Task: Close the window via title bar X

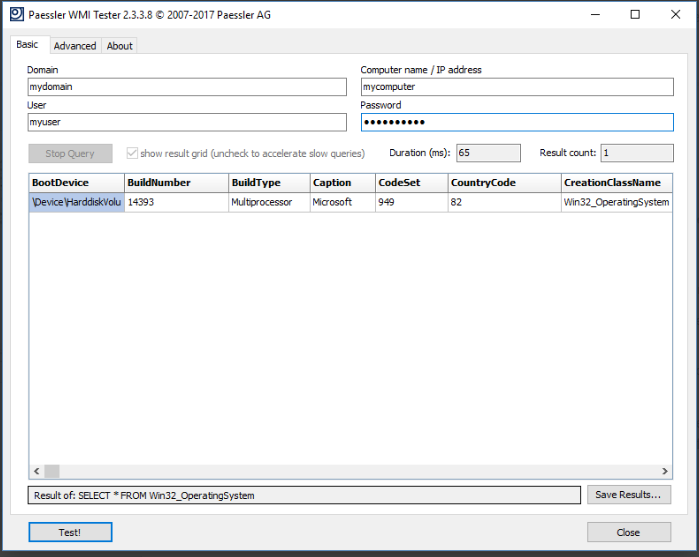Action: tap(675, 15)
